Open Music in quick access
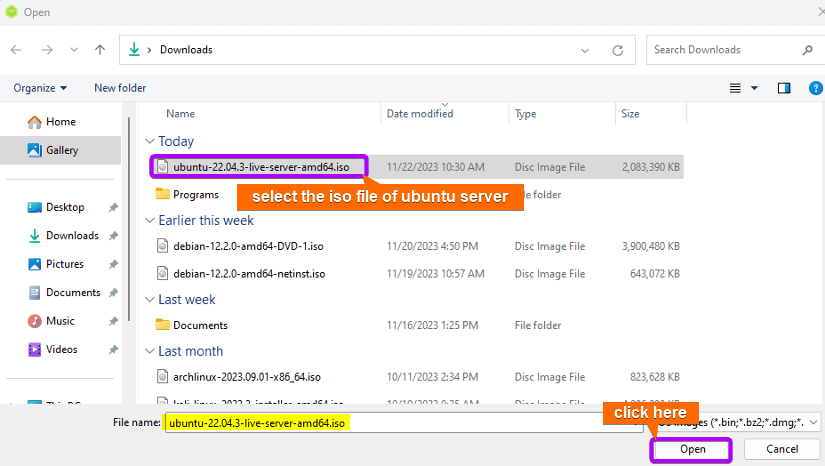The height and width of the screenshot is (466, 825). (60, 321)
